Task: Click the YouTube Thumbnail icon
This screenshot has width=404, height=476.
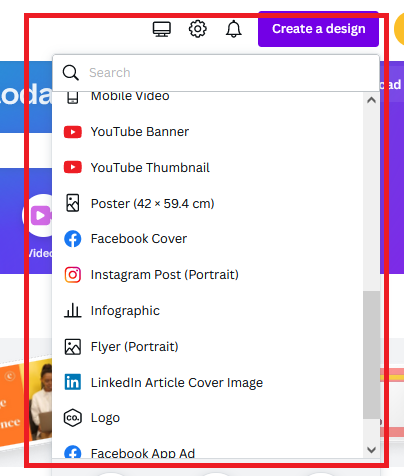Action: coord(73,167)
